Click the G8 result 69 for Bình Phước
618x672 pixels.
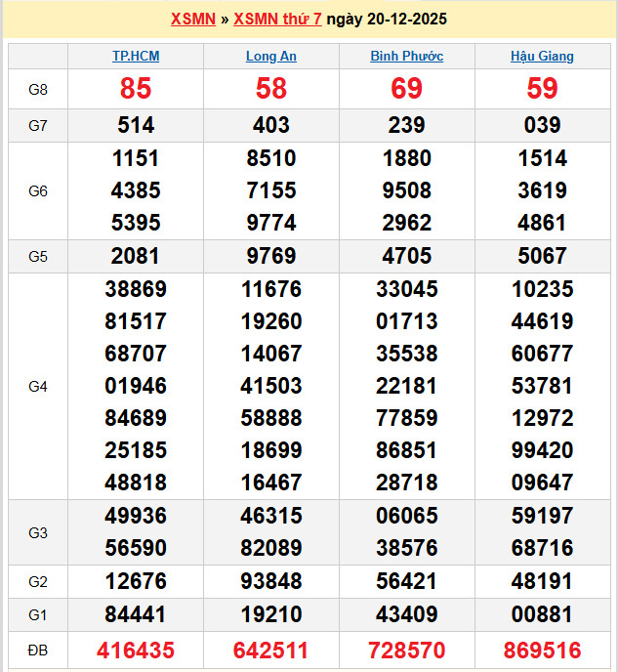(407, 90)
